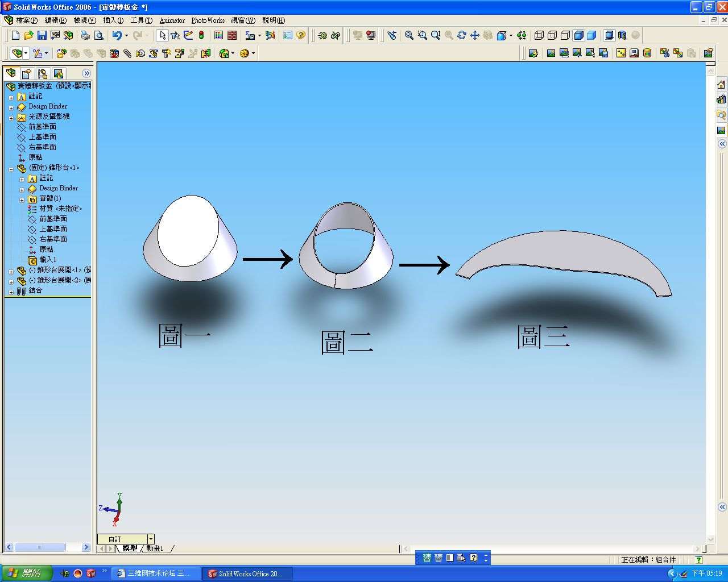Click the brick Edit Texture icon
Screen dimensions: 728x582
(232, 35)
